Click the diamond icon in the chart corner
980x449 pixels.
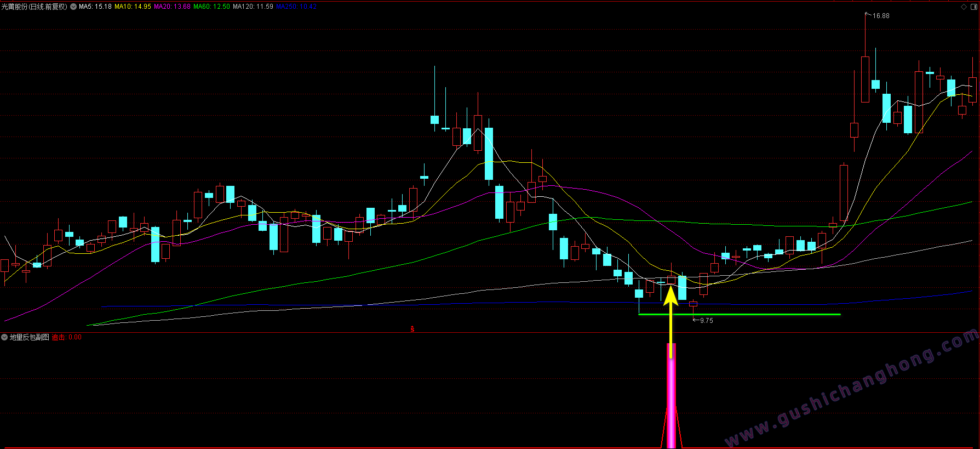pyautogui.click(x=964, y=7)
